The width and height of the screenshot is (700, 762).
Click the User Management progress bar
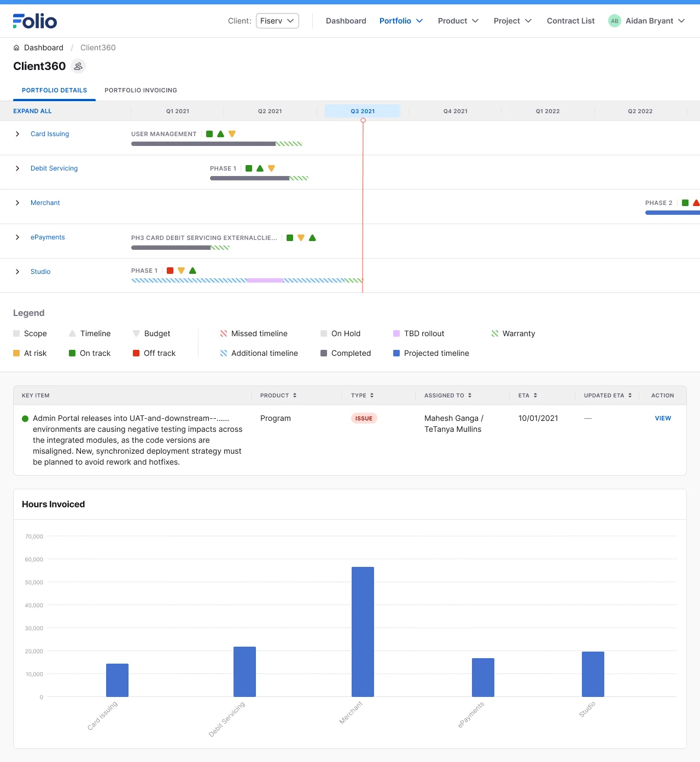click(217, 144)
